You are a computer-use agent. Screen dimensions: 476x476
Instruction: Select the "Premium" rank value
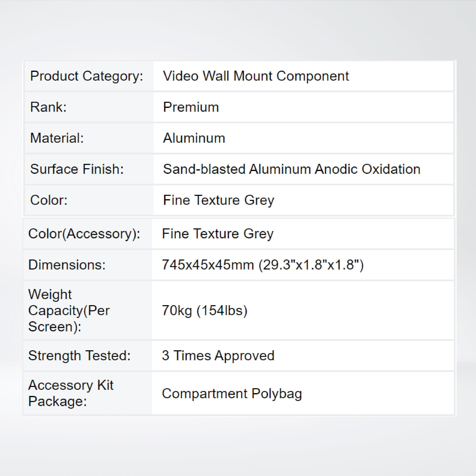tap(191, 107)
